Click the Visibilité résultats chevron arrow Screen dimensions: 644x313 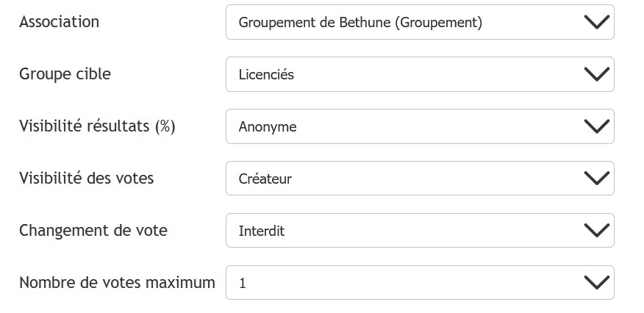pos(597,126)
